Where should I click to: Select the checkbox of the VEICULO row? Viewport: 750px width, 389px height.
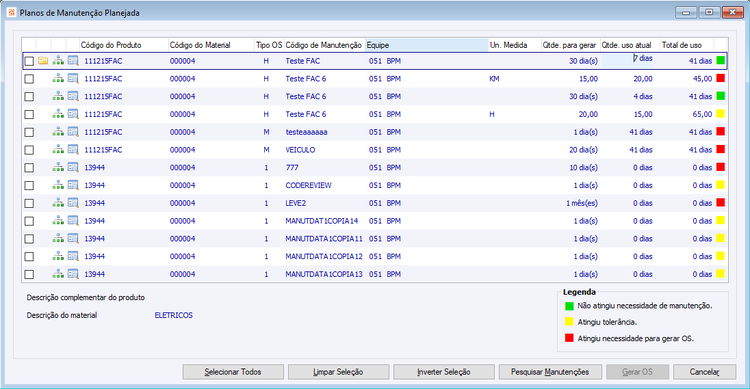pyautogui.click(x=29, y=150)
